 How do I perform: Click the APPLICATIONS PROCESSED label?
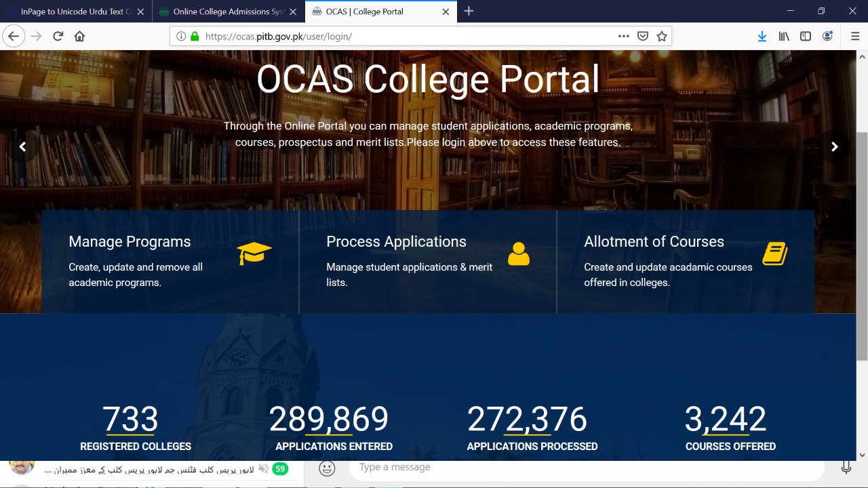pyautogui.click(x=532, y=447)
